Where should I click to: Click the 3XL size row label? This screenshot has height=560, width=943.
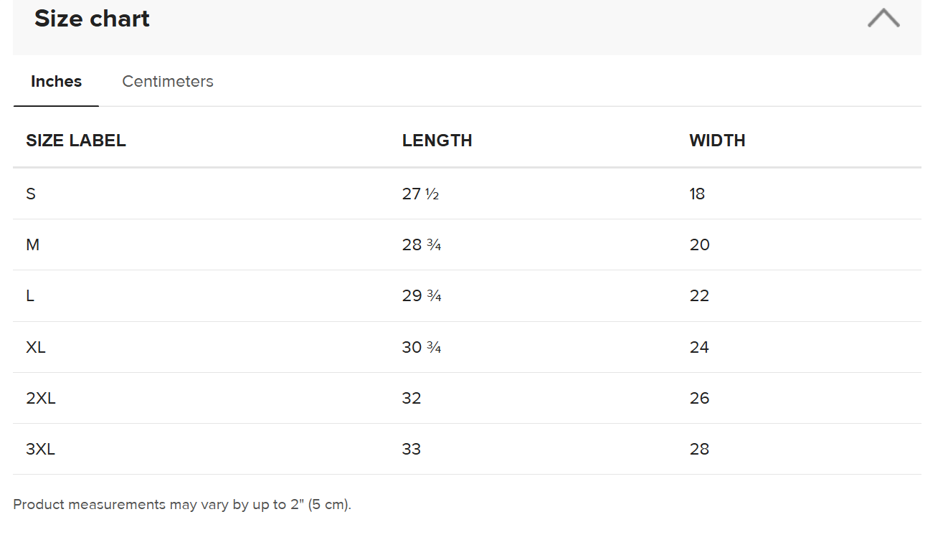point(41,450)
